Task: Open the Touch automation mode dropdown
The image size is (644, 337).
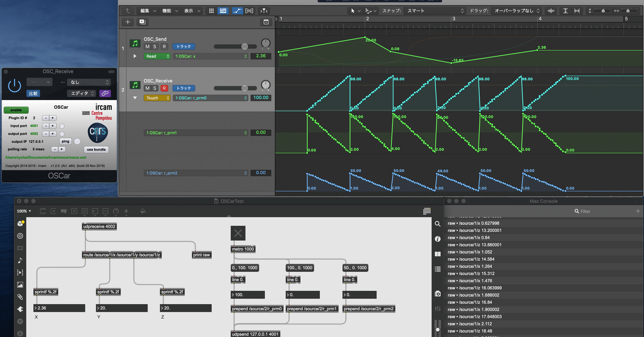Action: click(157, 98)
